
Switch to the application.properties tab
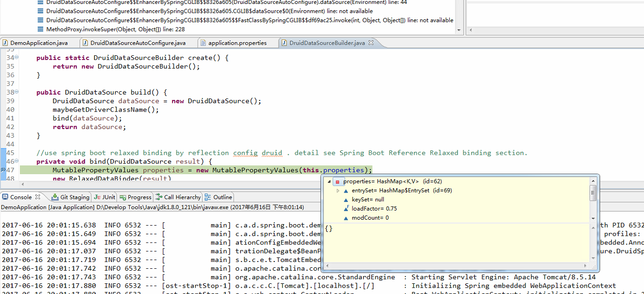point(237,43)
